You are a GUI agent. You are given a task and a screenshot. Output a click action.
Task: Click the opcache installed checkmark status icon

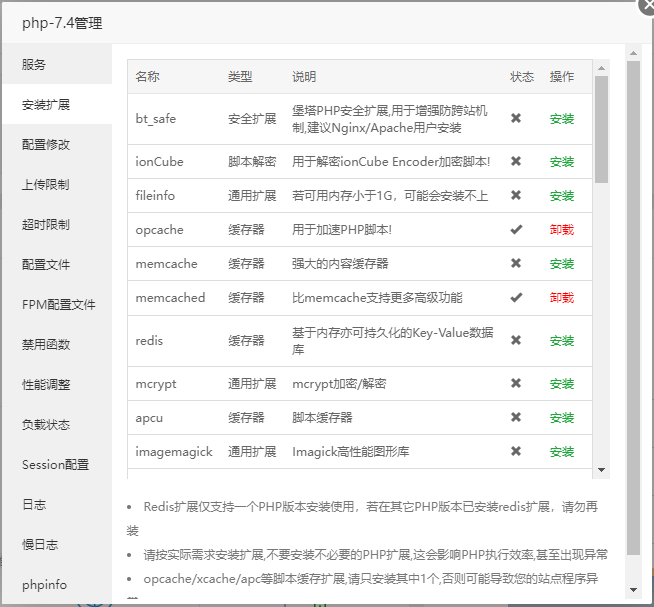[x=516, y=230]
